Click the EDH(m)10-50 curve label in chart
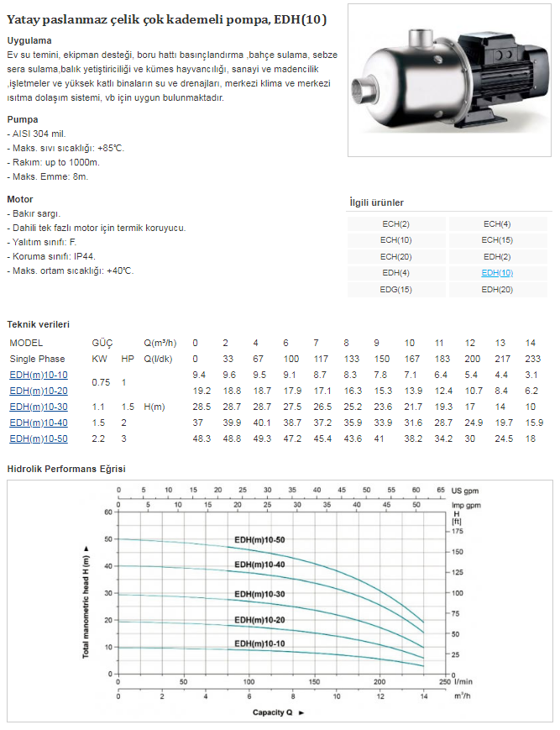Screen dimensions: 560x730 pos(259,540)
